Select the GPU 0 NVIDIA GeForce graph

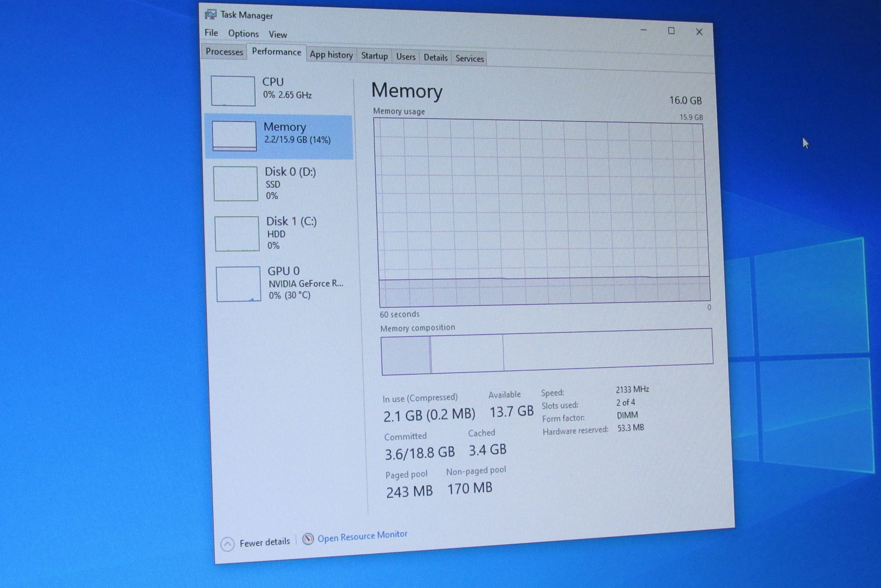tap(238, 284)
